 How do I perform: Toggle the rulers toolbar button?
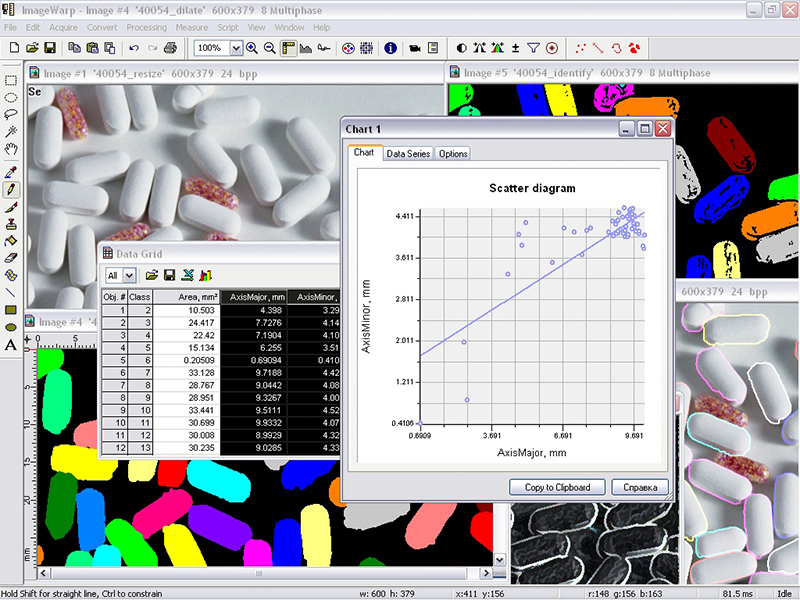tap(288, 48)
